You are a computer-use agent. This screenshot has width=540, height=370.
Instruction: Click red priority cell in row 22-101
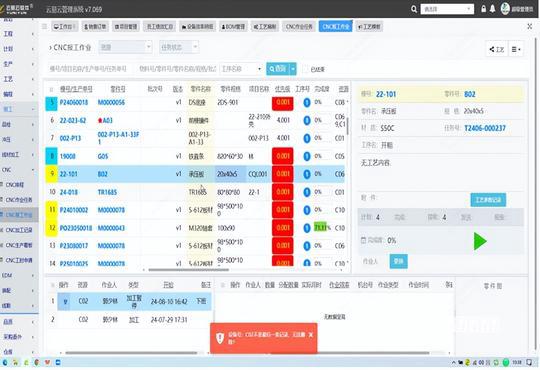tap(283, 174)
